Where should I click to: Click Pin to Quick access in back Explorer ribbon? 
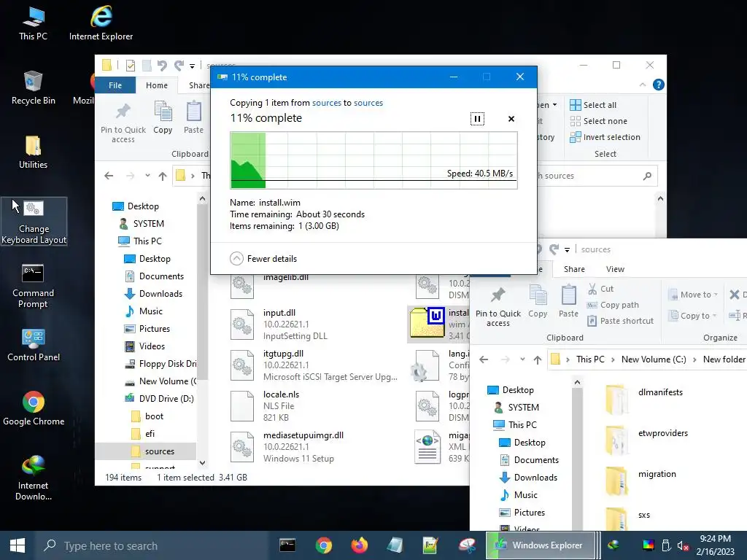(x=123, y=122)
